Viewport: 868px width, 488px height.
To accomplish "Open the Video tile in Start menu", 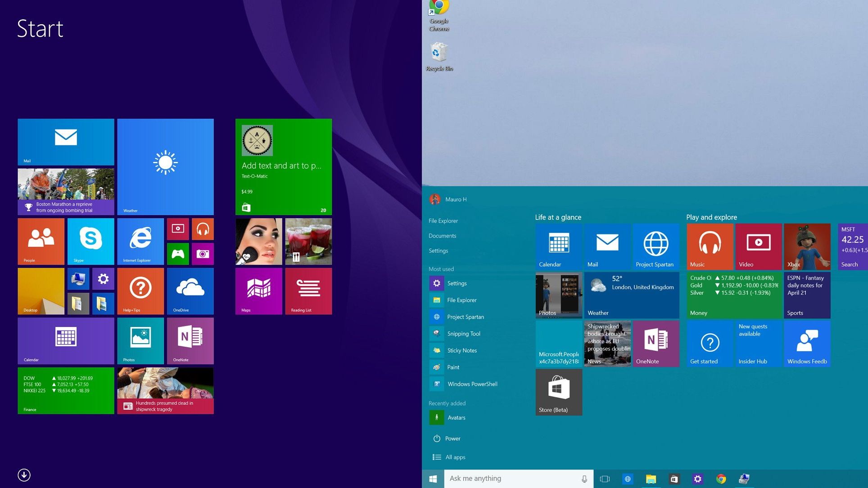I will point(759,246).
